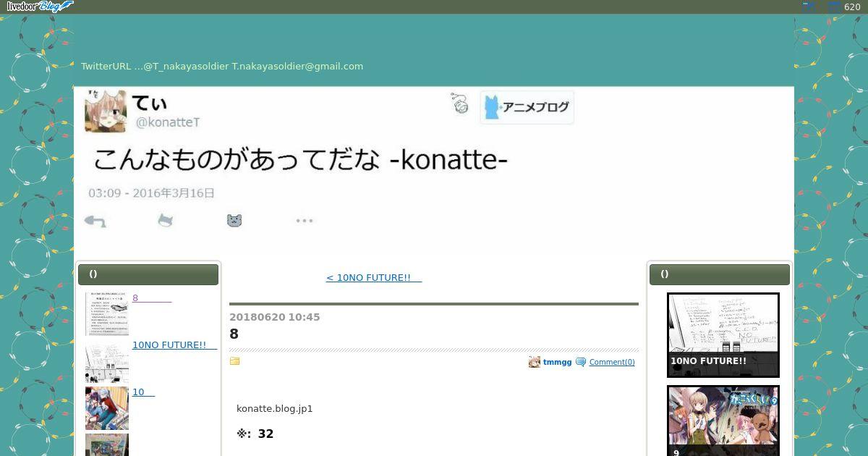Open the Comment(0) link
Viewport: 868px width, 456px height.
coord(612,362)
